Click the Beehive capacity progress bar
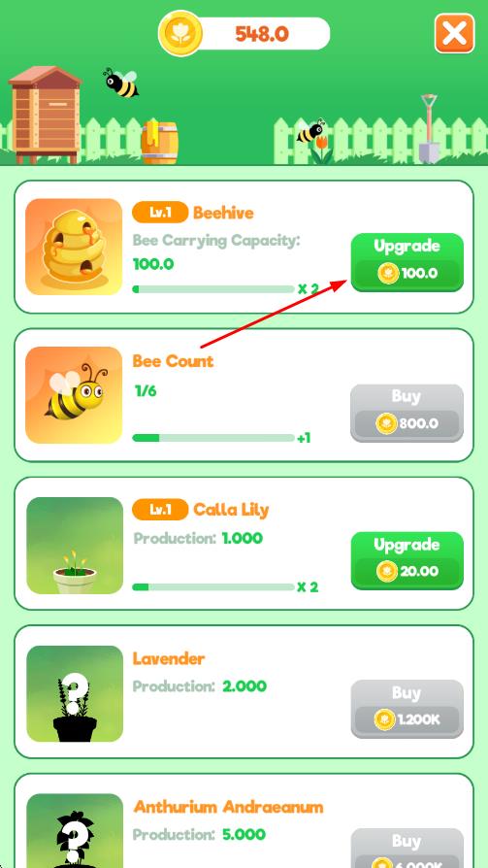 tap(213, 289)
